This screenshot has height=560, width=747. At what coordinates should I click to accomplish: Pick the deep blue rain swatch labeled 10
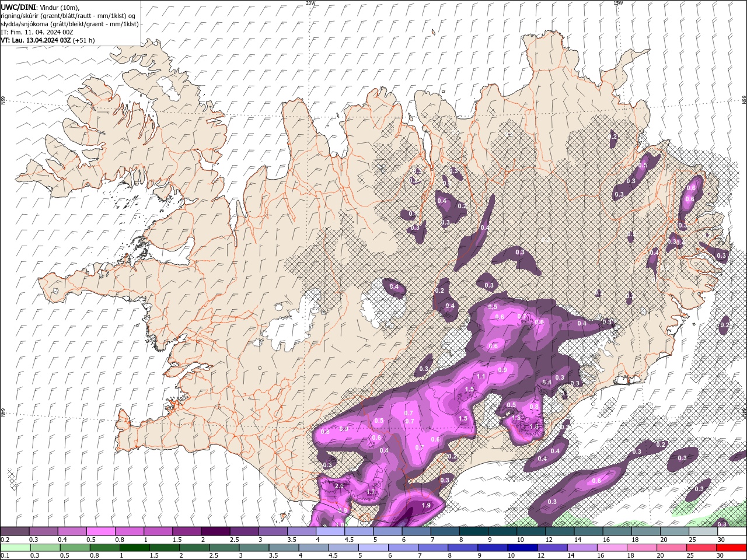[522, 548]
